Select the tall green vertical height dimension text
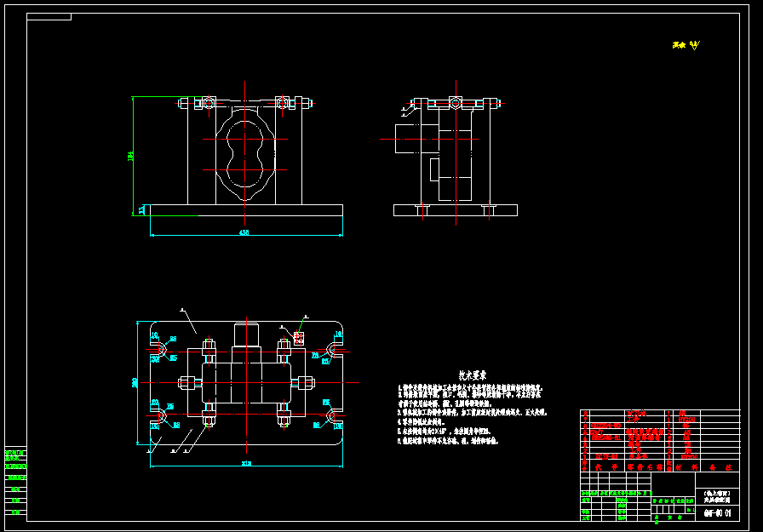Screen dimensions: 763x532 point(130,156)
